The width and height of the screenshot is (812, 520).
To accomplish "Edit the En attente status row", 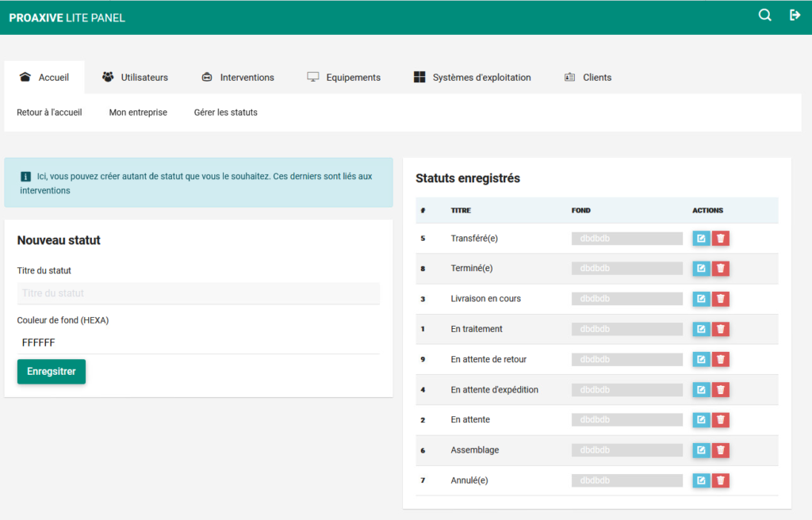I will click(x=701, y=419).
